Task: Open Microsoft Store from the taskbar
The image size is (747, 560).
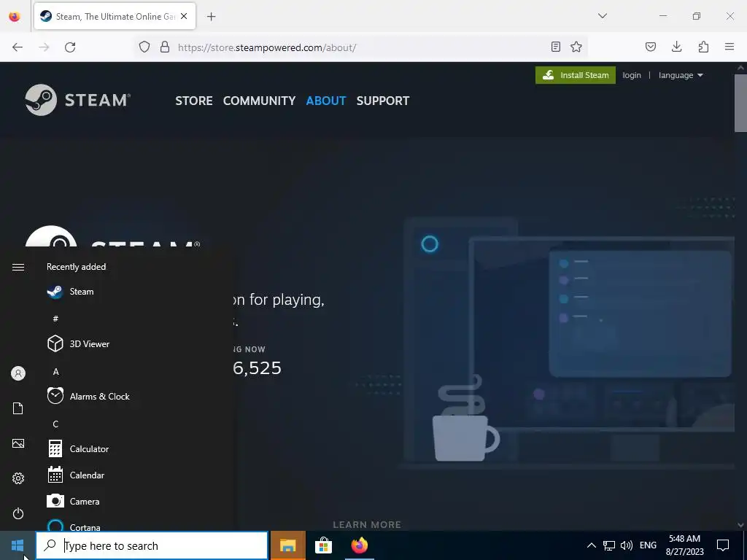Action: click(x=323, y=545)
